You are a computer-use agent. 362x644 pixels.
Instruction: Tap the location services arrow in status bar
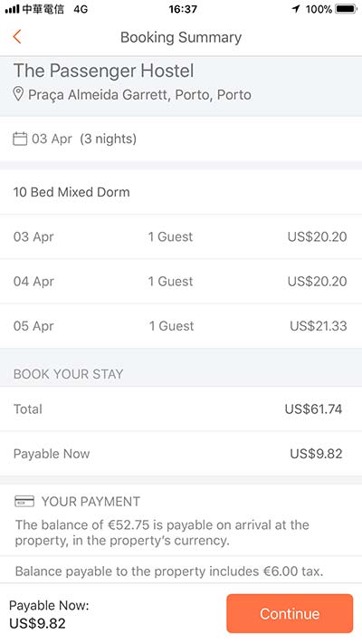296,9
